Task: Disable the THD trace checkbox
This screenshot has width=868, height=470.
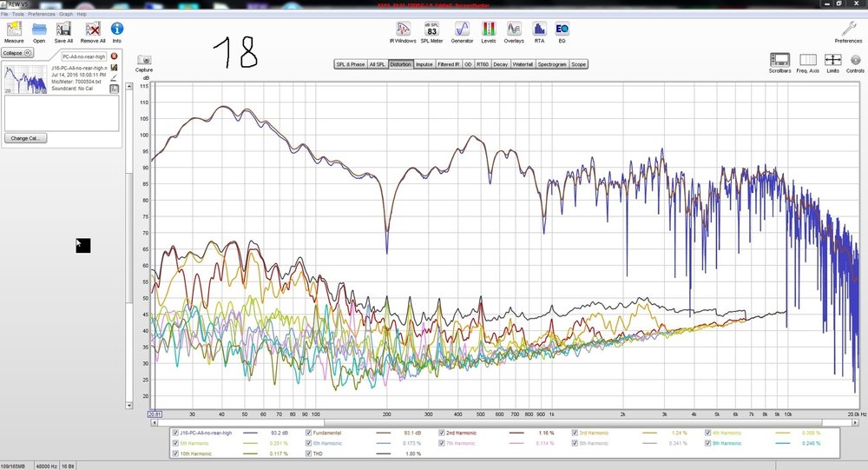Action: pyautogui.click(x=309, y=453)
